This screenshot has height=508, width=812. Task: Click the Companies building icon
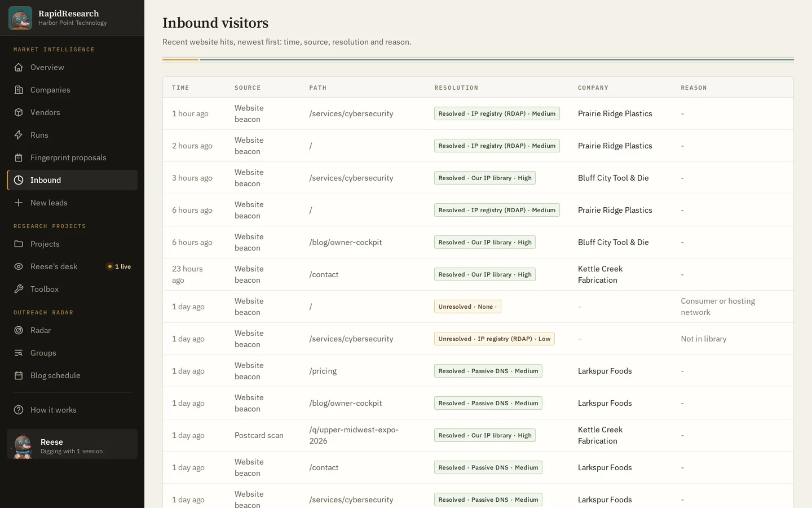19,90
